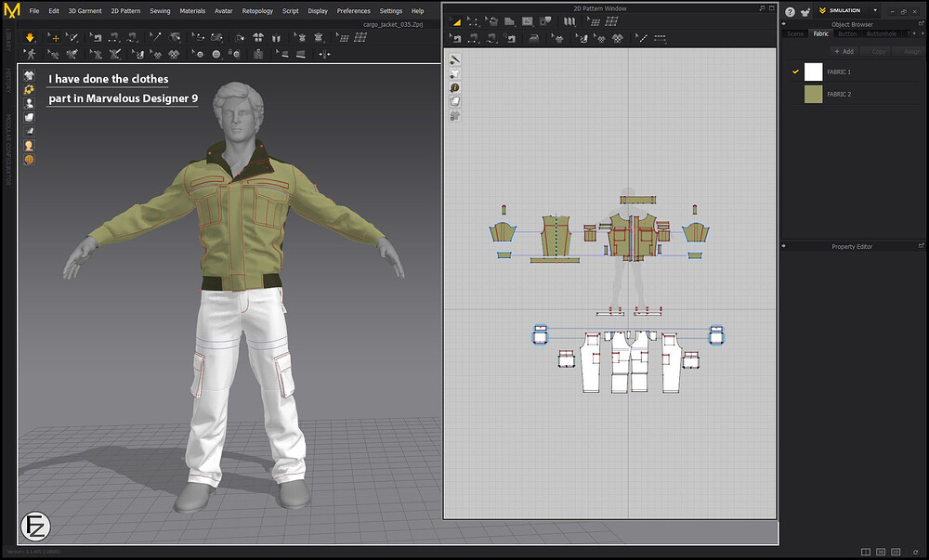The image size is (929, 560).
Task: Select the olive FABRIC 2 swatch
Action: 814,94
